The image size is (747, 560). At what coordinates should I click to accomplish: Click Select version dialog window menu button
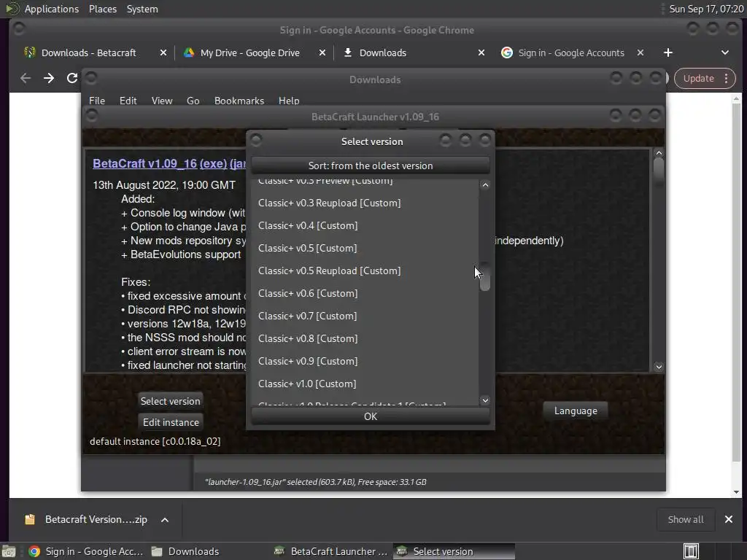pos(256,140)
